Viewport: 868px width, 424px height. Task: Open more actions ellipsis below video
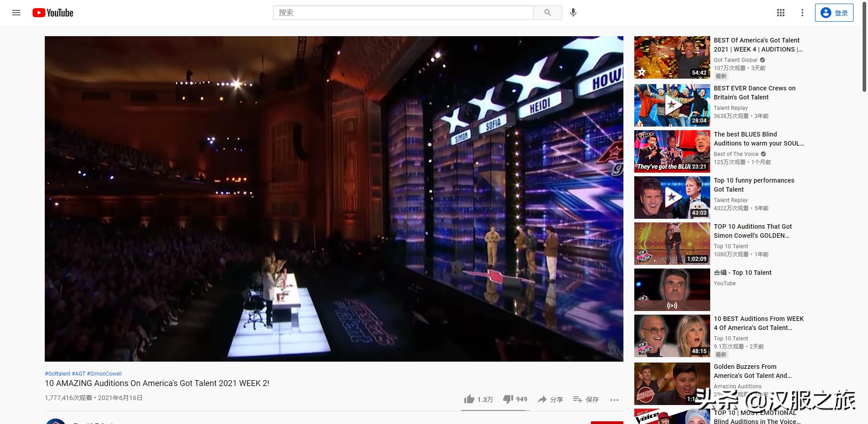[x=614, y=400]
